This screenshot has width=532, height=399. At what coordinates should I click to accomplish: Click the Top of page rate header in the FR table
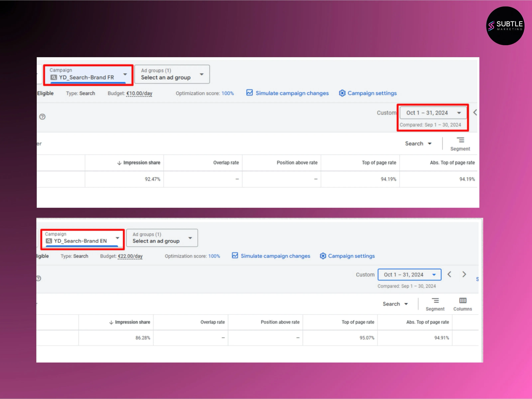(379, 163)
